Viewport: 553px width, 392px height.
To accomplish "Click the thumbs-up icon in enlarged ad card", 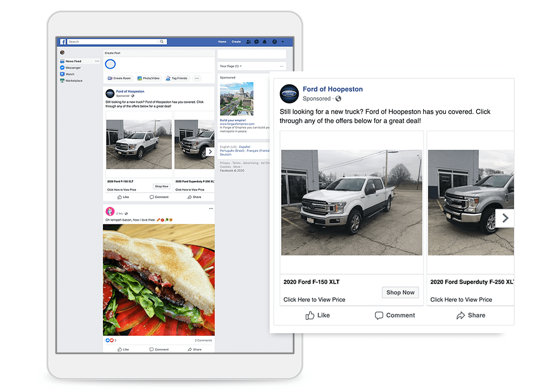I will (309, 315).
